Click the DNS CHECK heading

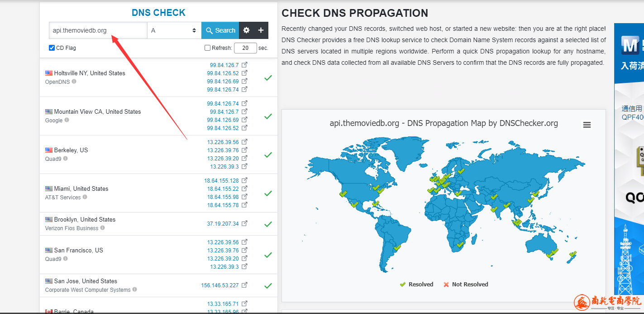158,13
